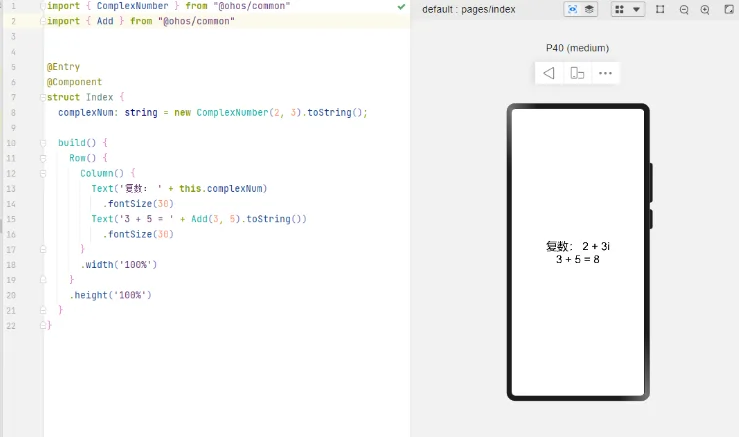This screenshot has height=437, width=739.
Task: Click 'complexNum' property on line 8
Action: pos(85,113)
